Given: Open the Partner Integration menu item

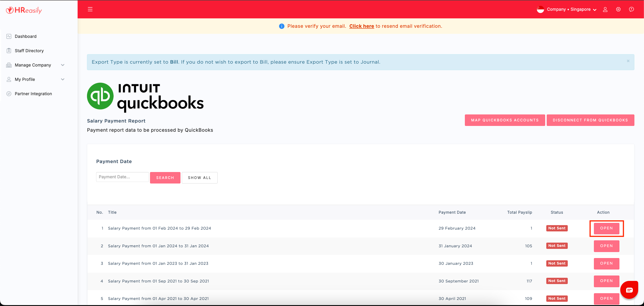Looking at the screenshot, I should click(x=33, y=94).
